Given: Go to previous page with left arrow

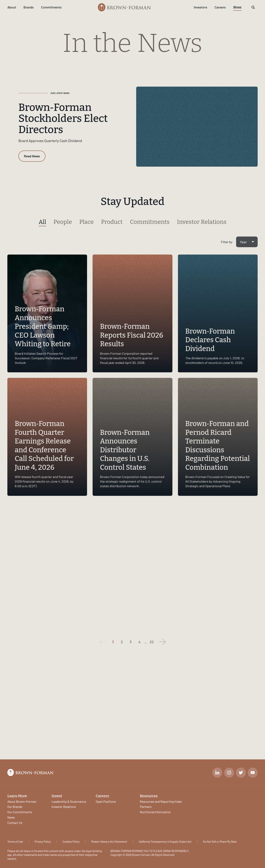Looking at the screenshot, I should click(103, 642).
